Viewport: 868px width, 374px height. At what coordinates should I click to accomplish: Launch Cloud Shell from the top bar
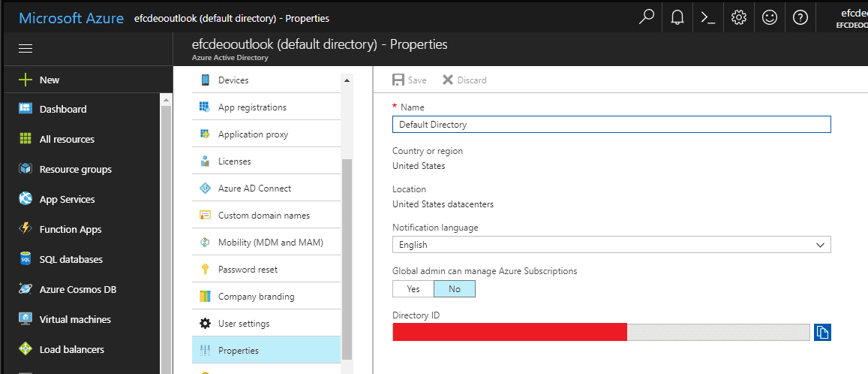coord(707,18)
